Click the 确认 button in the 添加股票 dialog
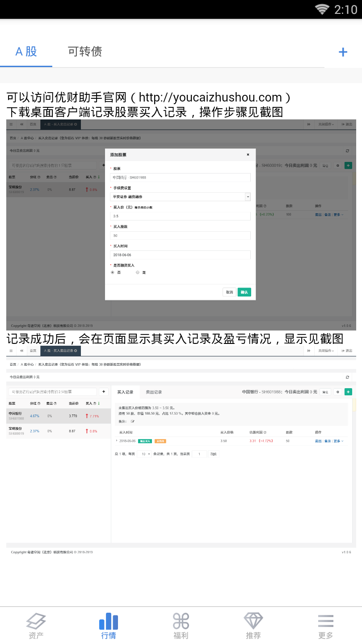Image resolution: width=362 pixels, height=644 pixels. (x=244, y=292)
